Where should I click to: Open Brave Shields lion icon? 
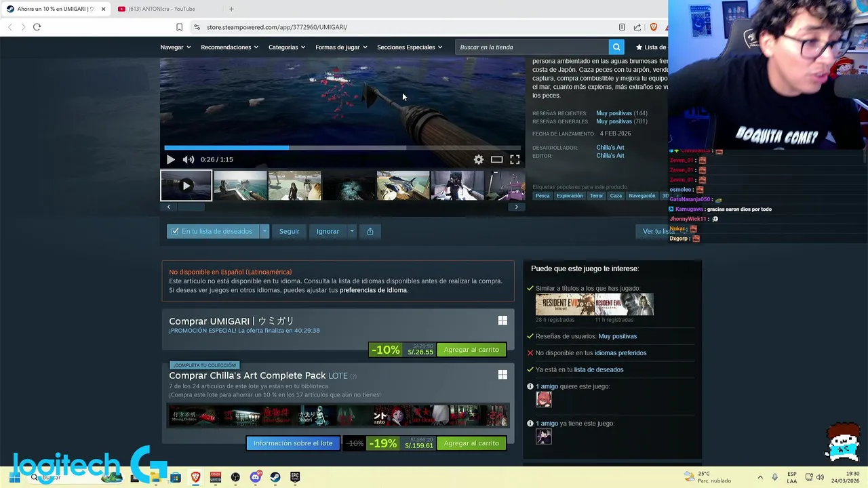click(x=654, y=27)
